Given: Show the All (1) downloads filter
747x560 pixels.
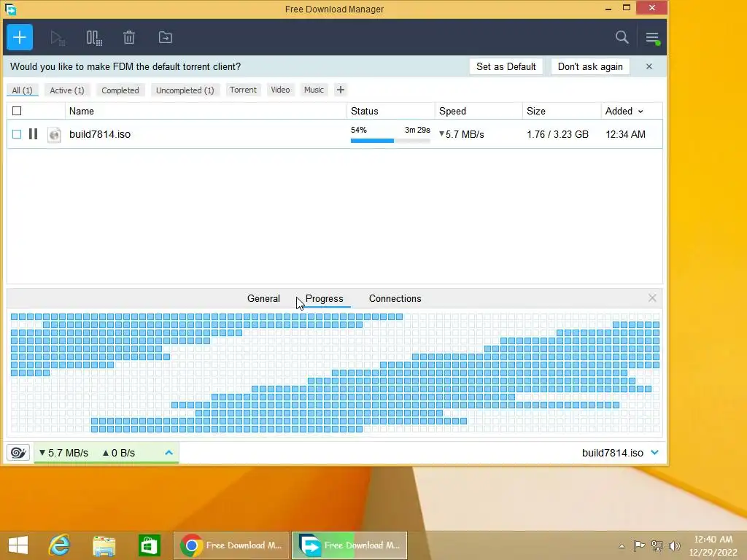Looking at the screenshot, I should (22, 90).
